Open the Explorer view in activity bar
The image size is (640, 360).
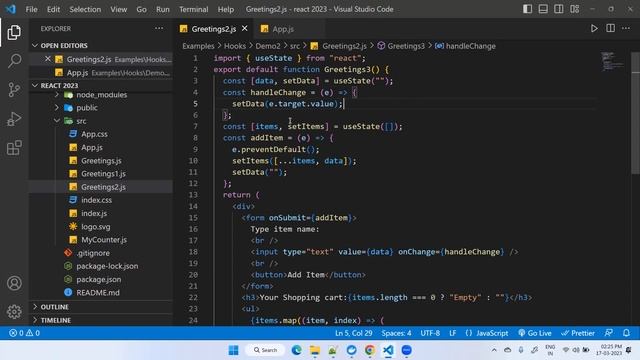coord(14,33)
